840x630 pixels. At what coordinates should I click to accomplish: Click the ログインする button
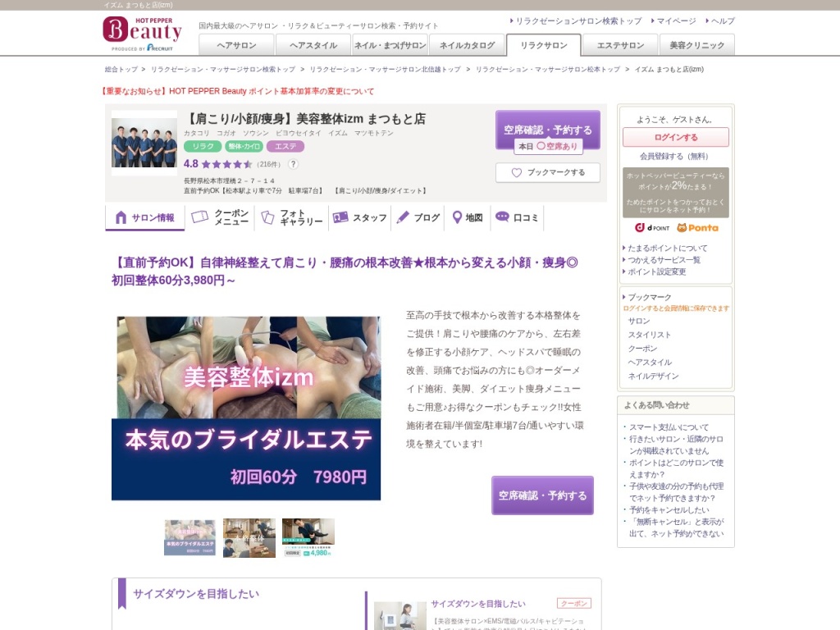[675, 137]
